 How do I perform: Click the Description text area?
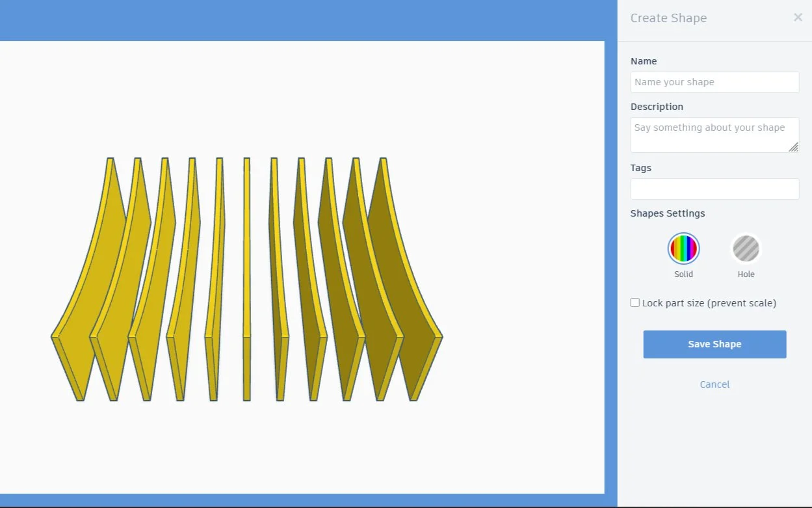coord(714,135)
